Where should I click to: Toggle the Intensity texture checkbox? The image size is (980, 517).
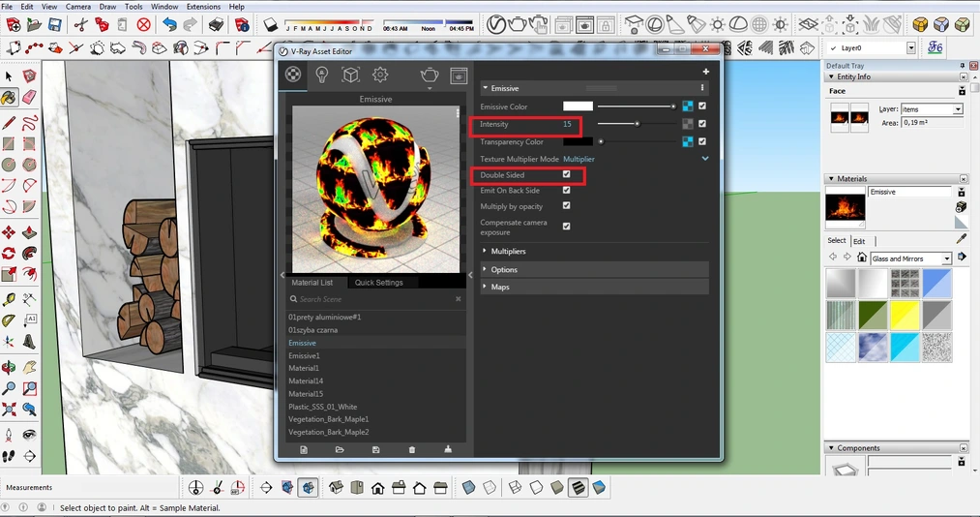coord(702,124)
